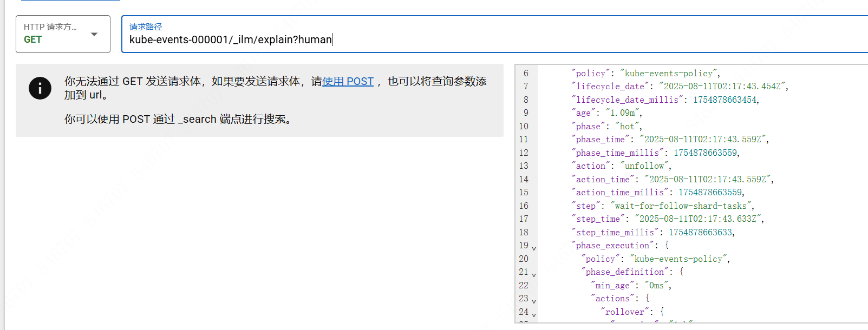Click the "unfollow" action value
This screenshot has width=868, height=330.
click(644, 166)
